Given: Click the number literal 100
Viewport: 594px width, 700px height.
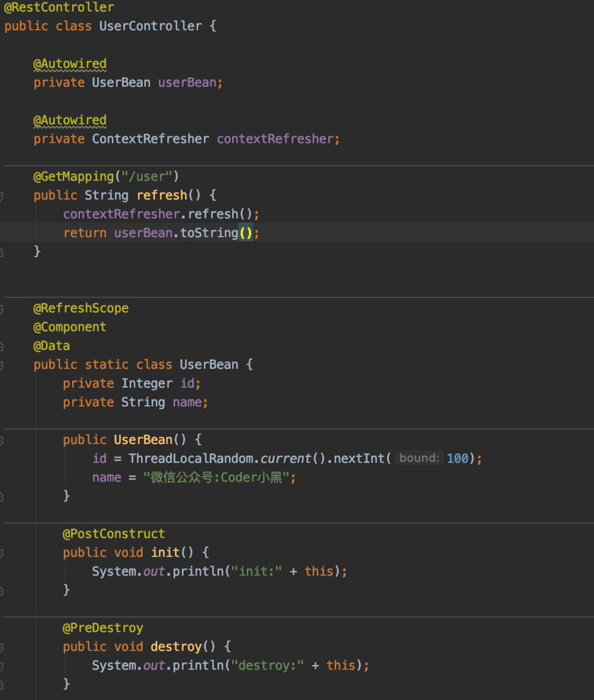Looking at the screenshot, I should 458,458.
